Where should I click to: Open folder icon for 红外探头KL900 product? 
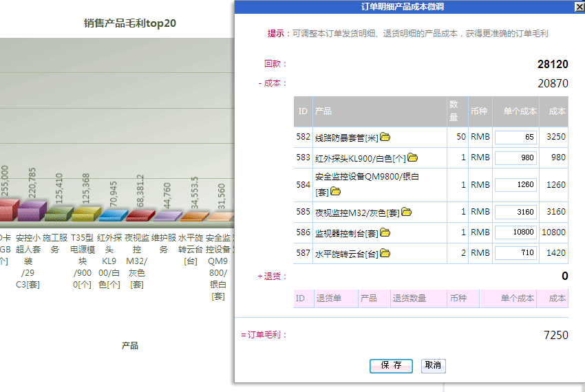click(412, 157)
